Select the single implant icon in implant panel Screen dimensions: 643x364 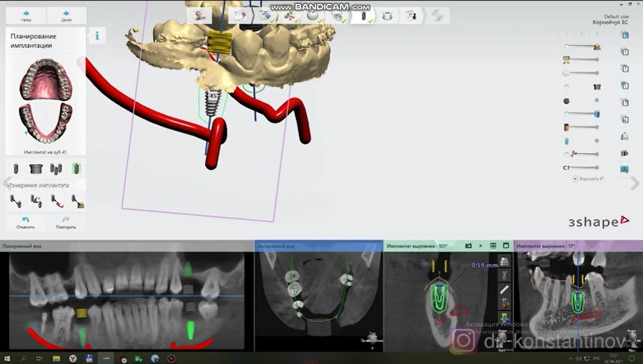15,168
